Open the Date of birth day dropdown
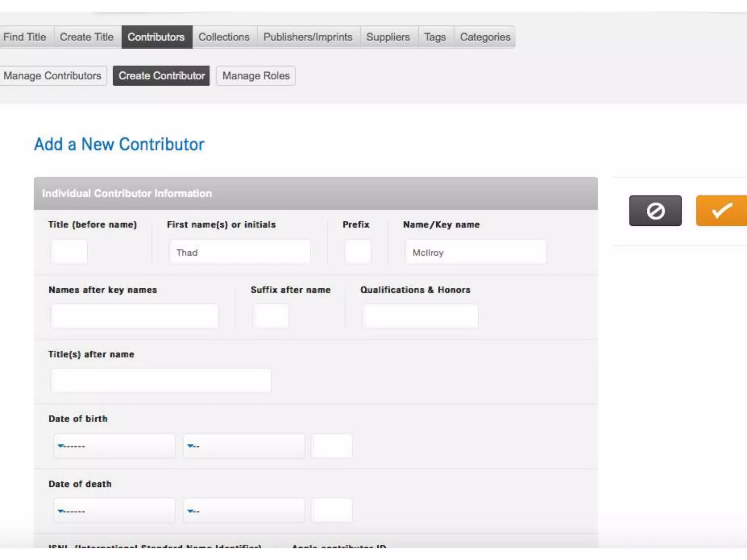 pos(244,446)
